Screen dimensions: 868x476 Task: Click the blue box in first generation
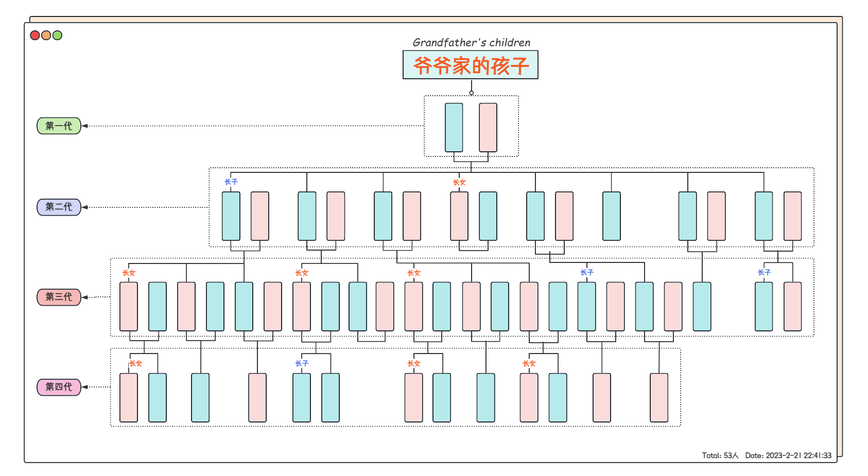click(x=454, y=128)
